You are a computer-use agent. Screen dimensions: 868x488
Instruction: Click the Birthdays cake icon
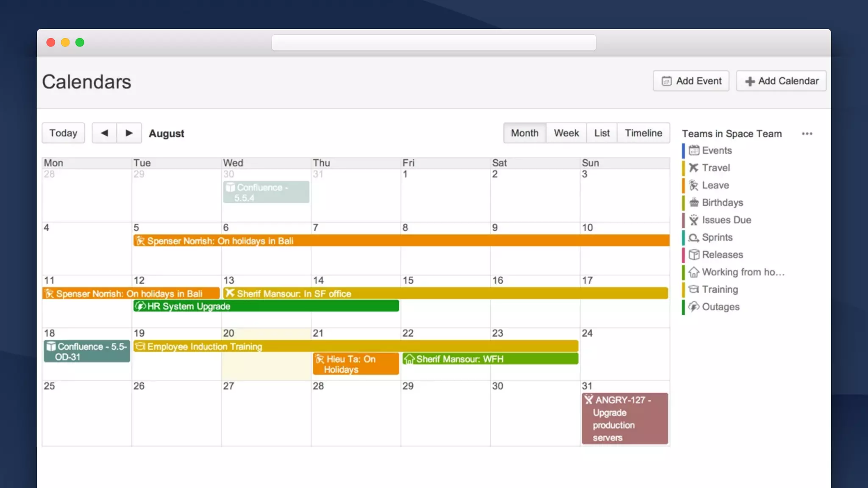coord(694,202)
